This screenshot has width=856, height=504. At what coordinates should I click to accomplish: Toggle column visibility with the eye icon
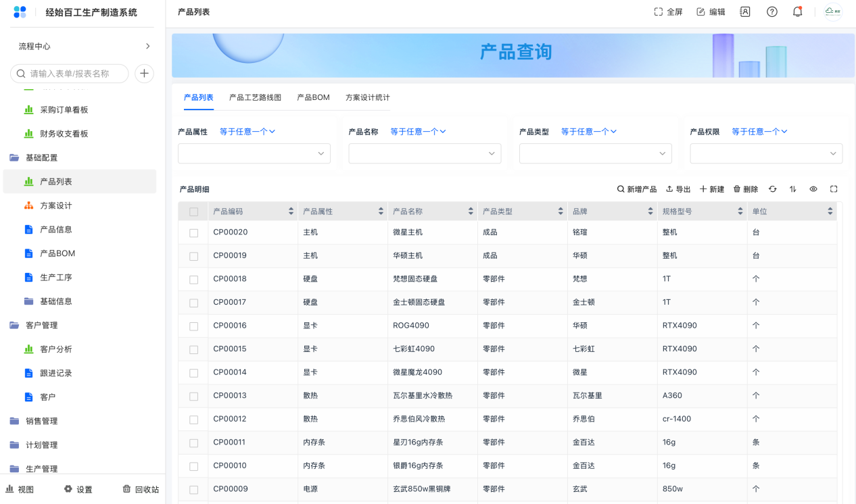pos(813,189)
